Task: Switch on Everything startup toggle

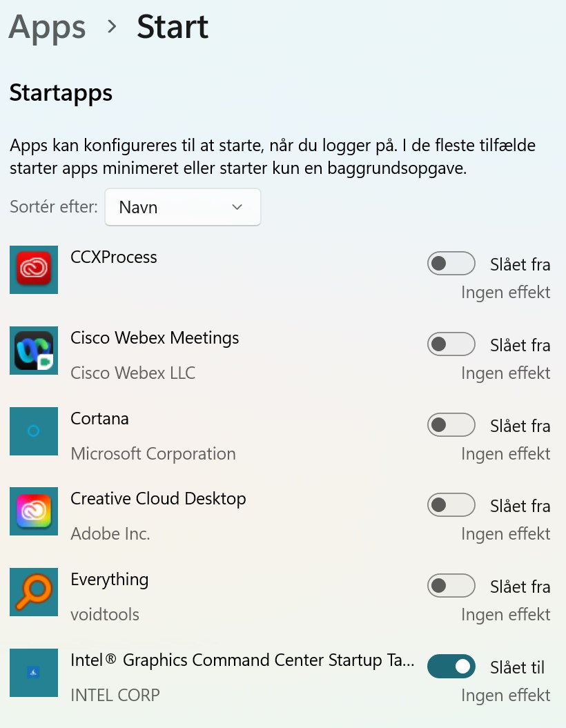Action: 451,586
